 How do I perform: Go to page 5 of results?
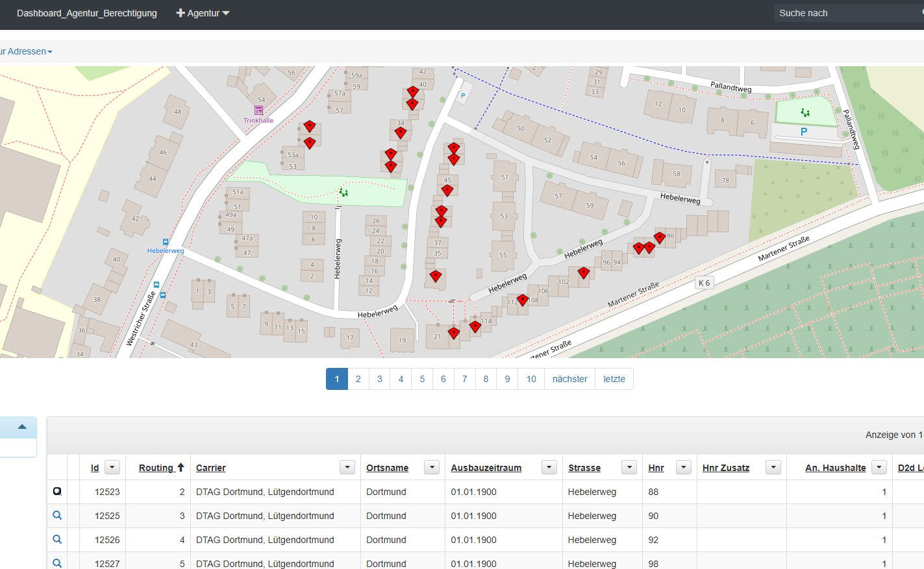[x=422, y=379]
